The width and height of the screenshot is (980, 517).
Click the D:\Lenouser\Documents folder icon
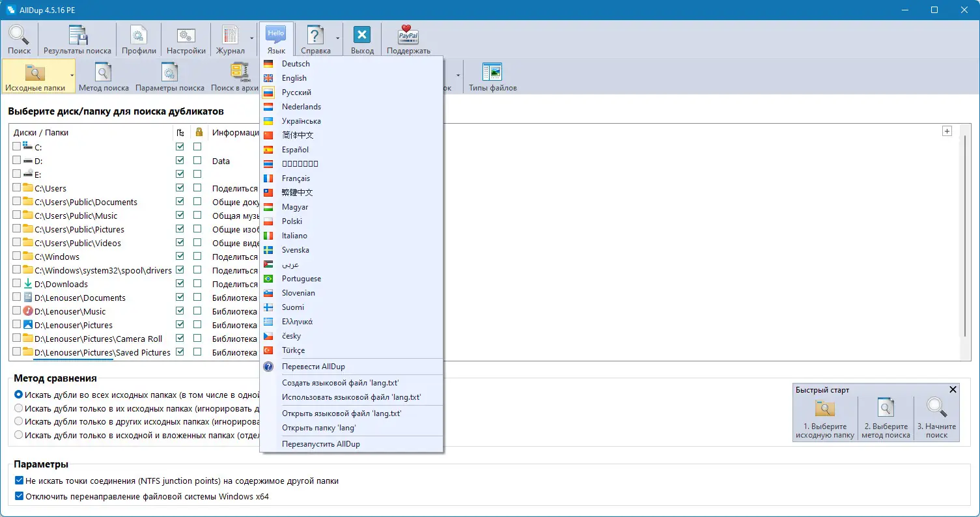(28, 298)
